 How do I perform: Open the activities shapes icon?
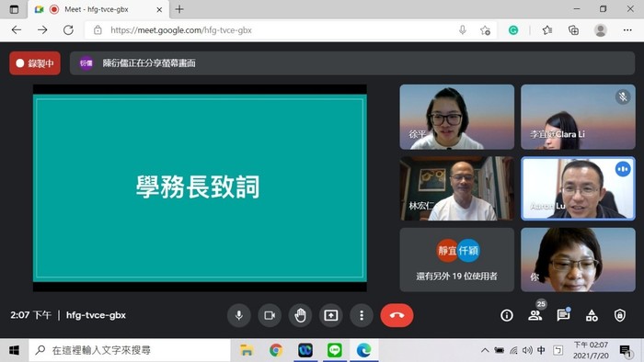592,315
